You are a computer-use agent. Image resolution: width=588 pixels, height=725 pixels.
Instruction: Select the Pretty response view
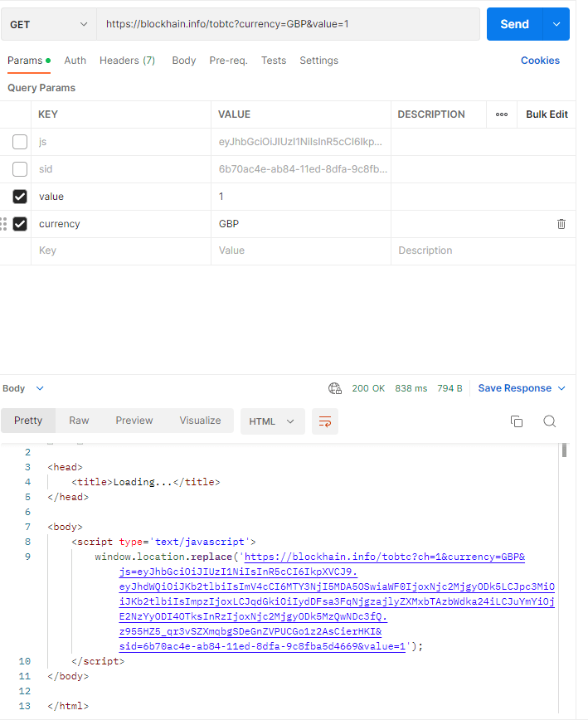click(28, 421)
